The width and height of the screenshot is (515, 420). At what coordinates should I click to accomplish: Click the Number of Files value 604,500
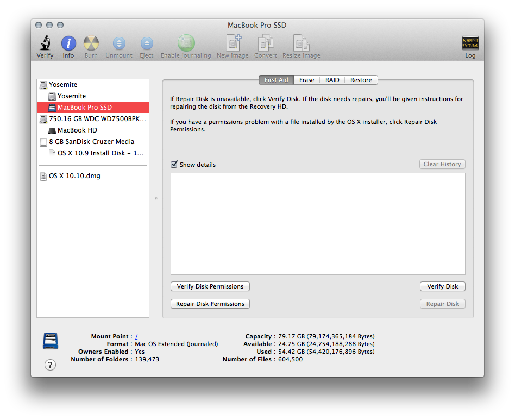point(290,359)
